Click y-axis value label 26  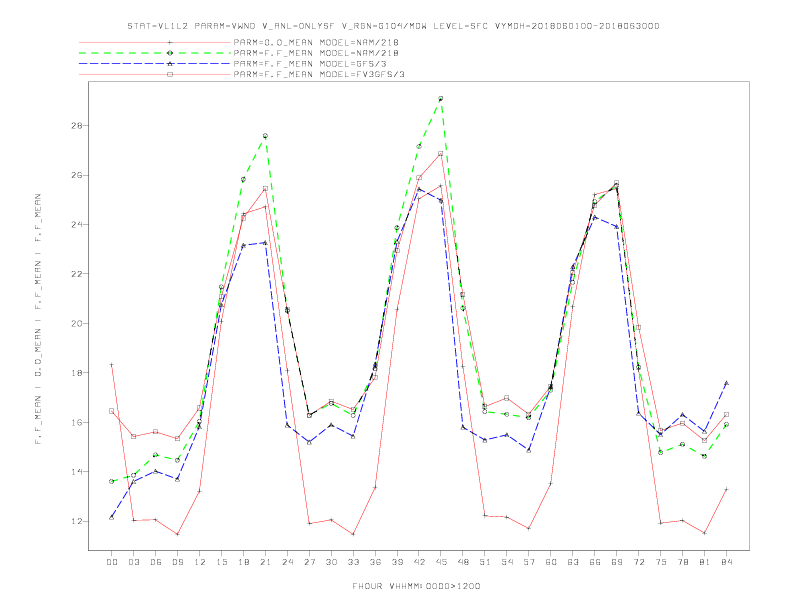pos(76,175)
